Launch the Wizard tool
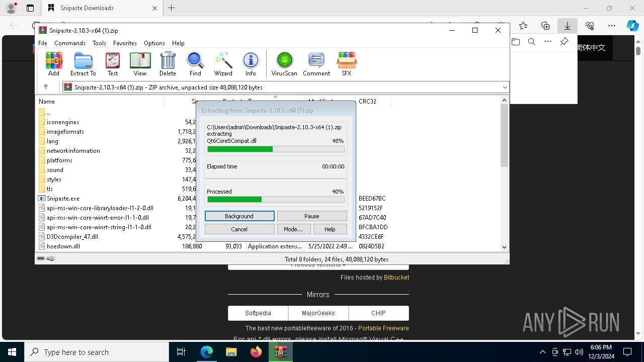This screenshot has width=644, height=362. pos(223,64)
